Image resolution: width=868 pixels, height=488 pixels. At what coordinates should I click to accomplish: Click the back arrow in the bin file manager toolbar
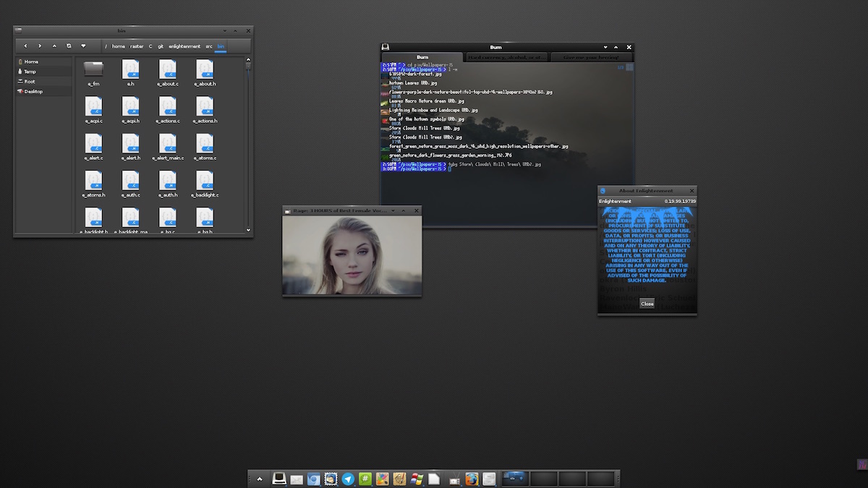pos(25,46)
